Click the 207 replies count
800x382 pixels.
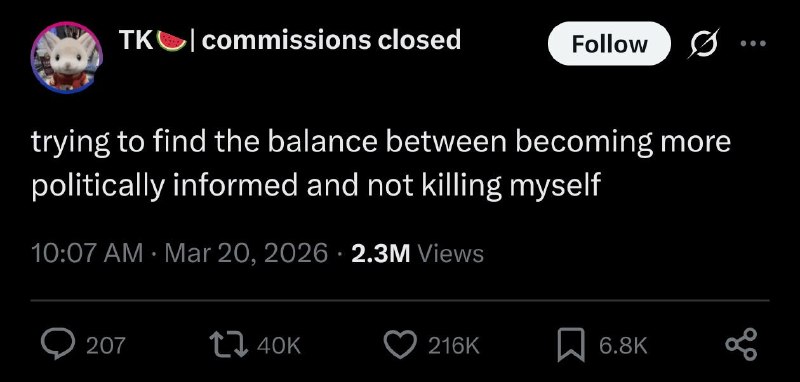pyautogui.click(x=105, y=346)
